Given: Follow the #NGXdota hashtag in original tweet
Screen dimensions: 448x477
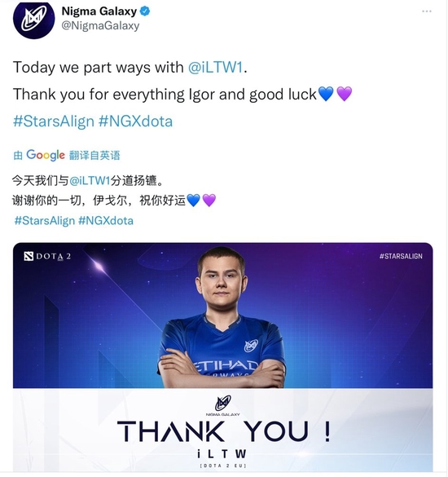Looking at the screenshot, I should click(x=135, y=121).
